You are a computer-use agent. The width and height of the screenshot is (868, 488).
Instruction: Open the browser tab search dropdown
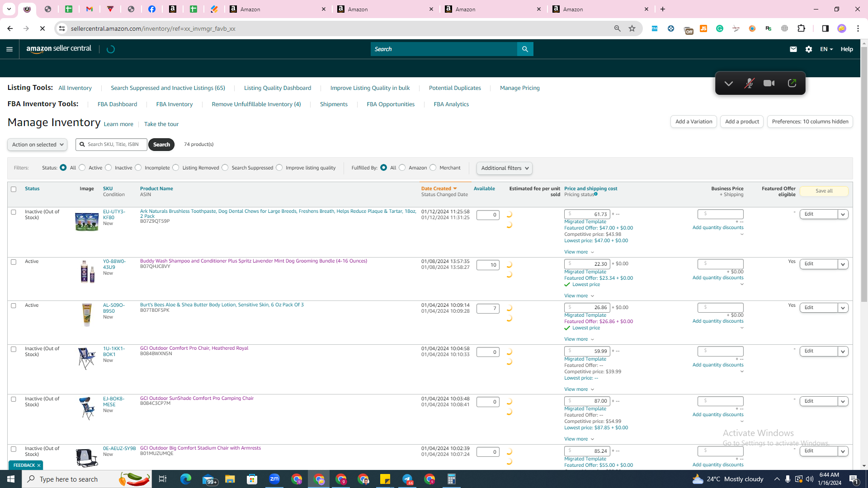click(x=9, y=9)
